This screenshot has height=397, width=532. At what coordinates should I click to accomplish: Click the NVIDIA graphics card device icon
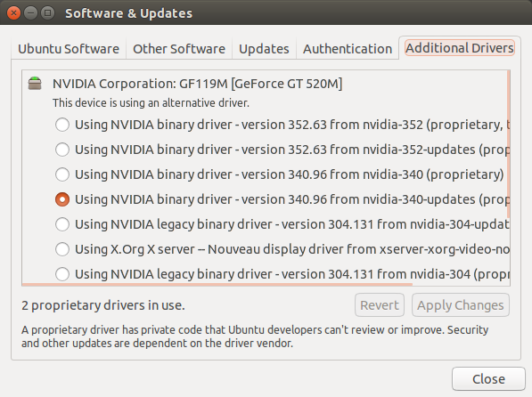click(x=35, y=83)
